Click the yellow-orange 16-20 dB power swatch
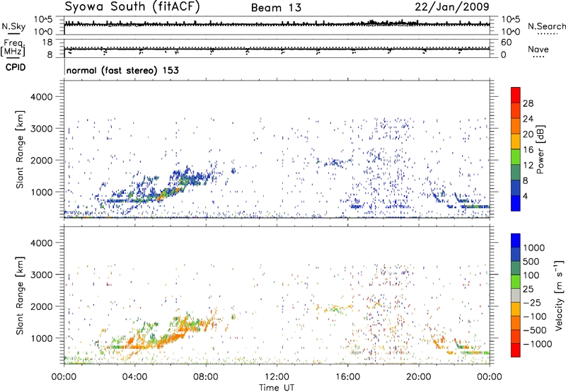Viewport: 566px width, 392px height. (516, 142)
